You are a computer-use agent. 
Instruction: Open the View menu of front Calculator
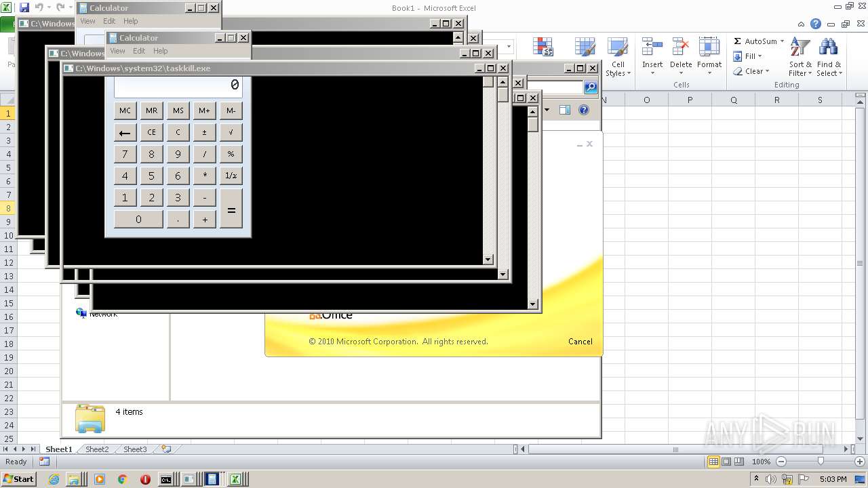pyautogui.click(x=117, y=51)
